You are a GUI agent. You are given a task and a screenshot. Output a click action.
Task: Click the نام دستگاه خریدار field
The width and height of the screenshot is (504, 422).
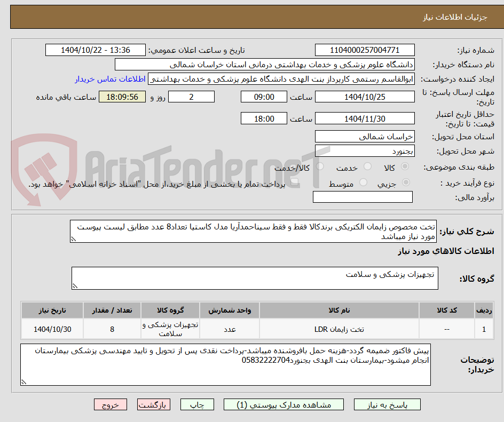pos(264,65)
